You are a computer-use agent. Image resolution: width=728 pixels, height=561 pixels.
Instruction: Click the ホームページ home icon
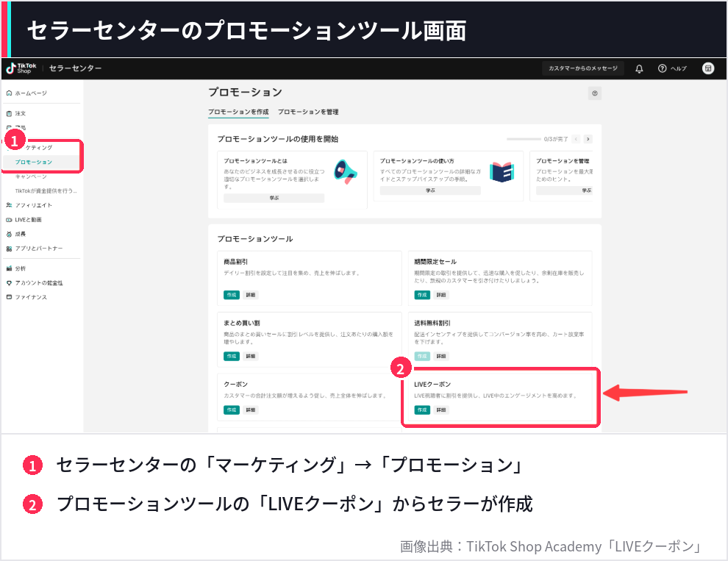(9, 93)
